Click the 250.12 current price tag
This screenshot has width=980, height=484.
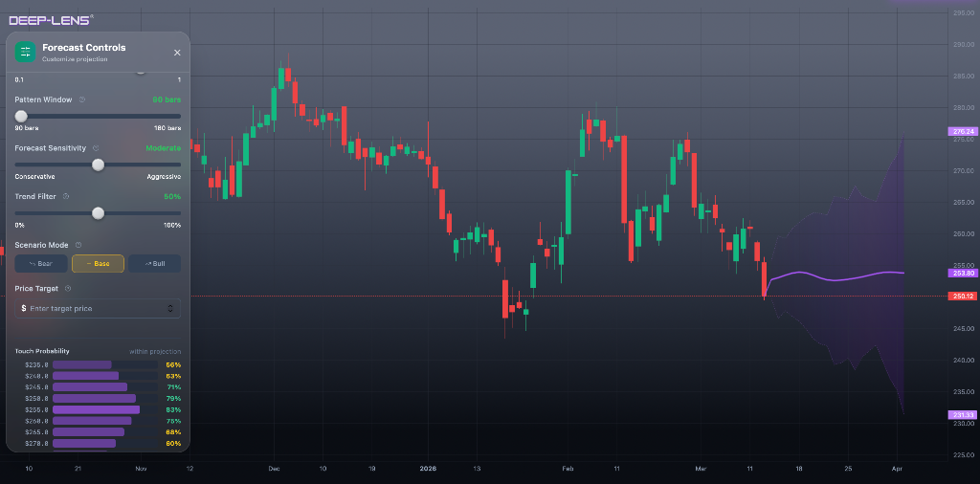[964, 296]
